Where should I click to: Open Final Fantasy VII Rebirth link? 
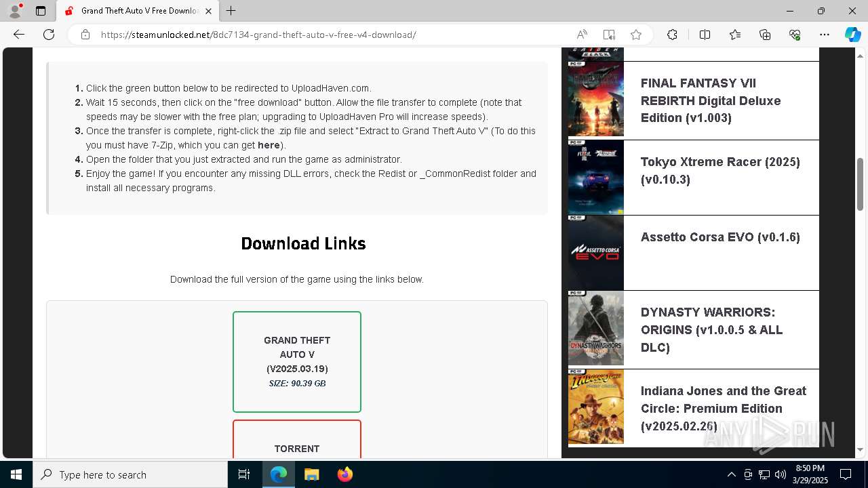coord(711,100)
